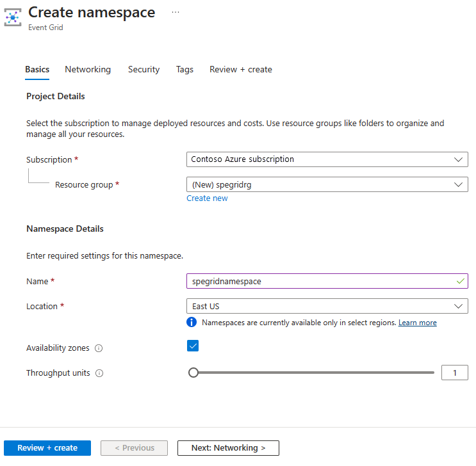Click the Availability zones info icon
Image resolution: width=476 pixels, height=466 pixels.
click(99, 349)
